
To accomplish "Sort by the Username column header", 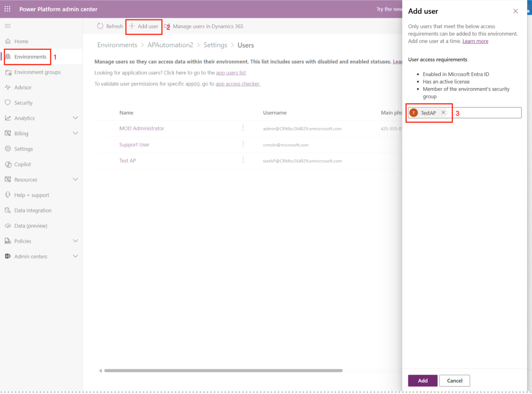I will pos(275,113).
